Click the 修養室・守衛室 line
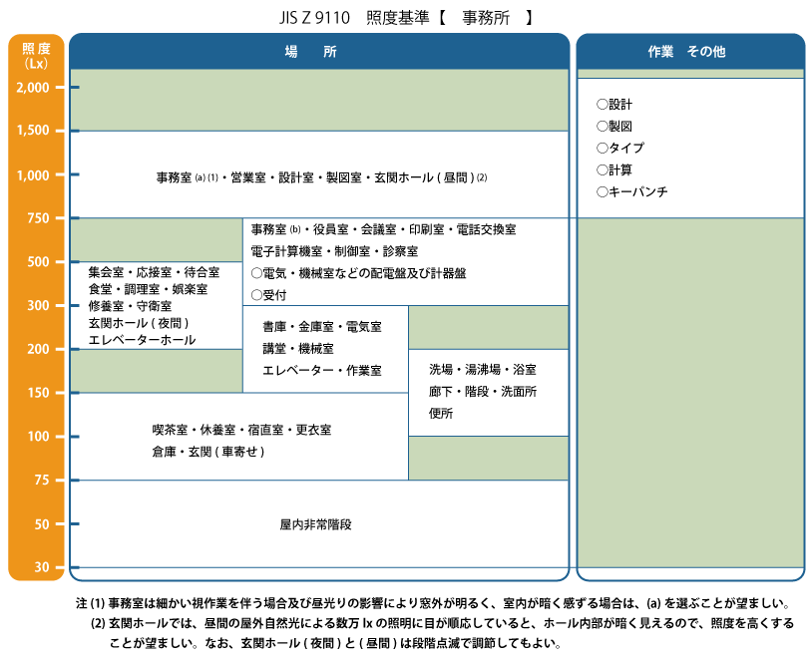 click(x=130, y=306)
